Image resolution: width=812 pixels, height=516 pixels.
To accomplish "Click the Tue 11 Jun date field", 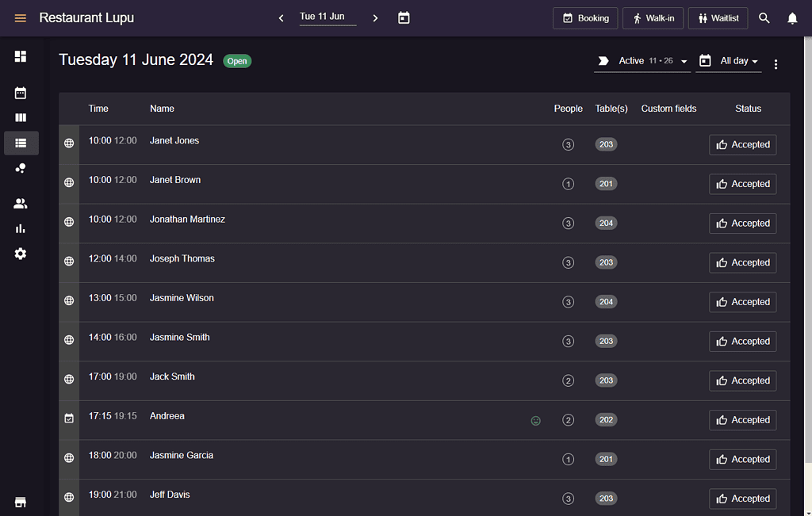I will pos(327,17).
